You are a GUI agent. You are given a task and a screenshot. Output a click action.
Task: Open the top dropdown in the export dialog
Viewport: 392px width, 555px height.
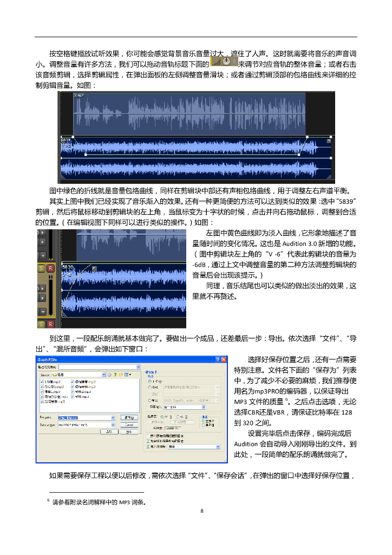click(x=139, y=367)
